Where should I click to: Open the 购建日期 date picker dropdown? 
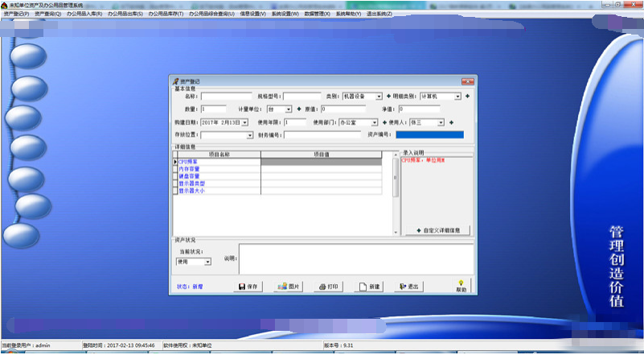click(x=245, y=122)
